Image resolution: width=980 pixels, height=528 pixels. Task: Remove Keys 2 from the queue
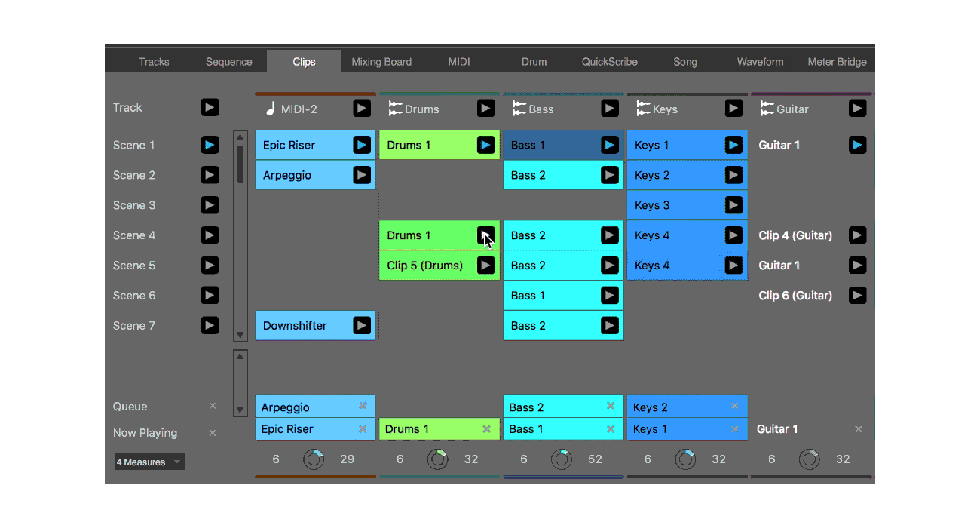pyautogui.click(x=734, y=406)
